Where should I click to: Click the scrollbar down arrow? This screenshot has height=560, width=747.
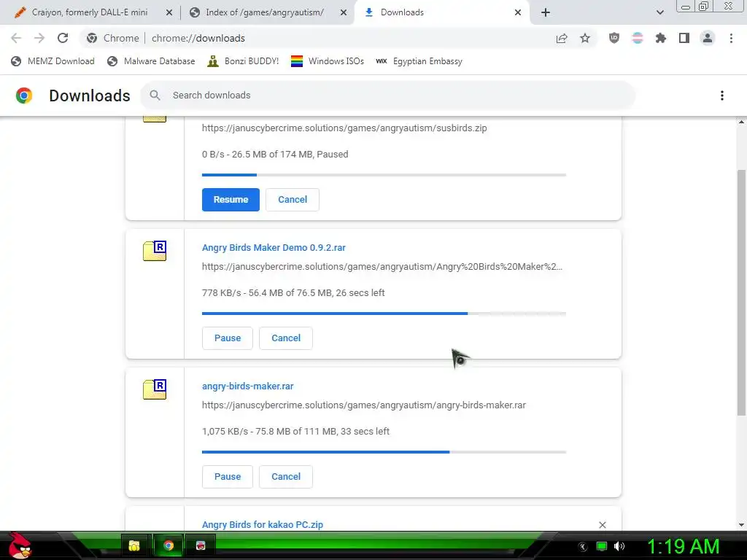(741, 525)
